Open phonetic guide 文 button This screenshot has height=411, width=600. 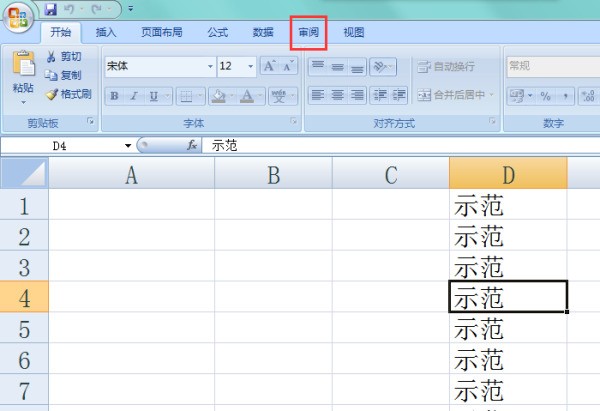pos(279,96)
